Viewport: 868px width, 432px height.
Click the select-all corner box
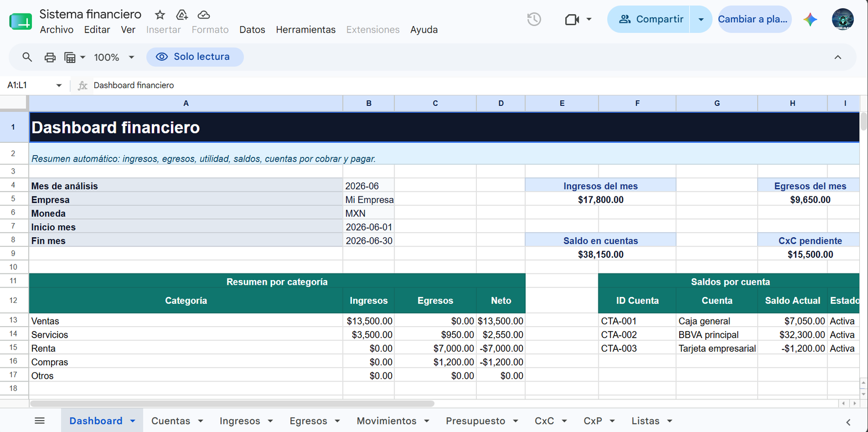[14, 103]
